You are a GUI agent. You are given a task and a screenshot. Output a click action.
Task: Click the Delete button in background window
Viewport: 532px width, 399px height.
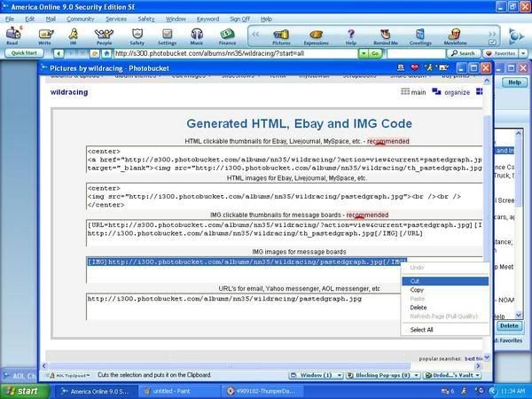(x=509, y=325)
